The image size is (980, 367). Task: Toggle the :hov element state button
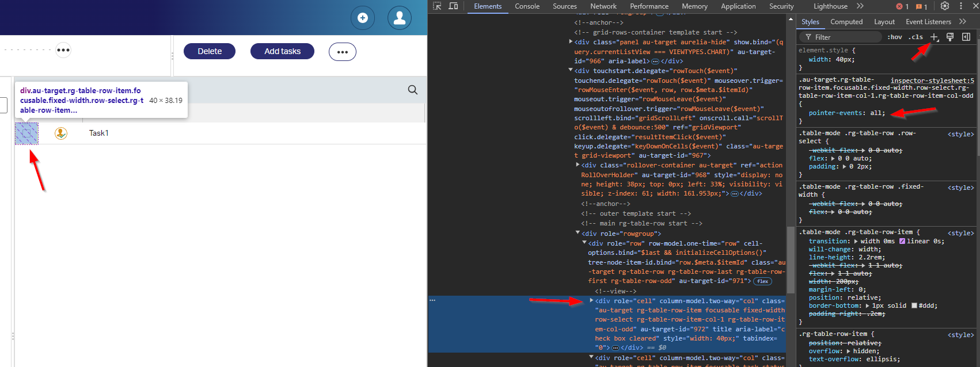[894, 37]
